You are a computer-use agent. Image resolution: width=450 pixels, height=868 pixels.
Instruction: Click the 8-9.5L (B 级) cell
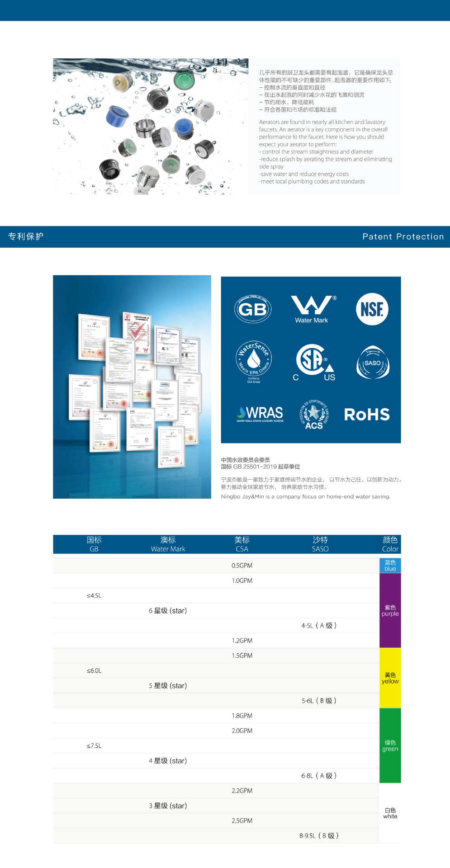pyautogui.click(x=319, y=836)
